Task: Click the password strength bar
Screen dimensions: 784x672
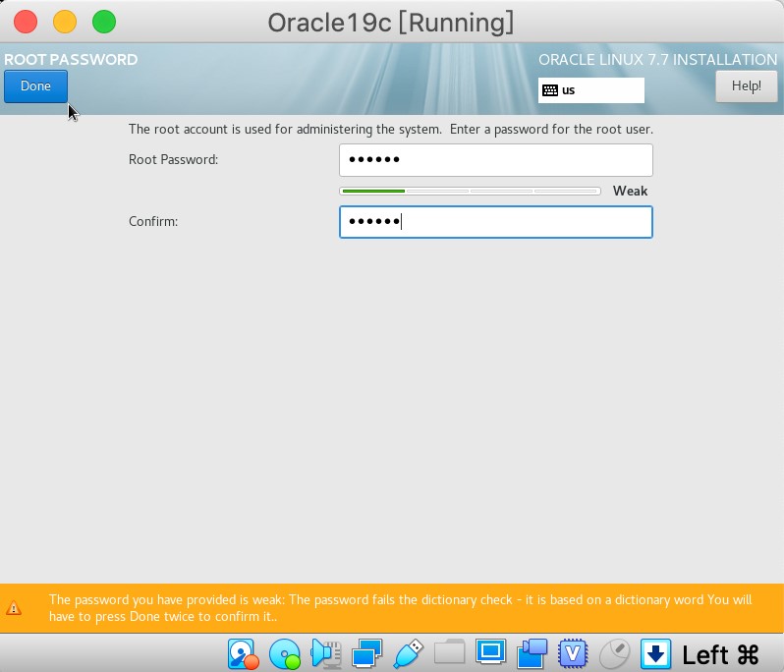Action: click(x=470, y=191)
